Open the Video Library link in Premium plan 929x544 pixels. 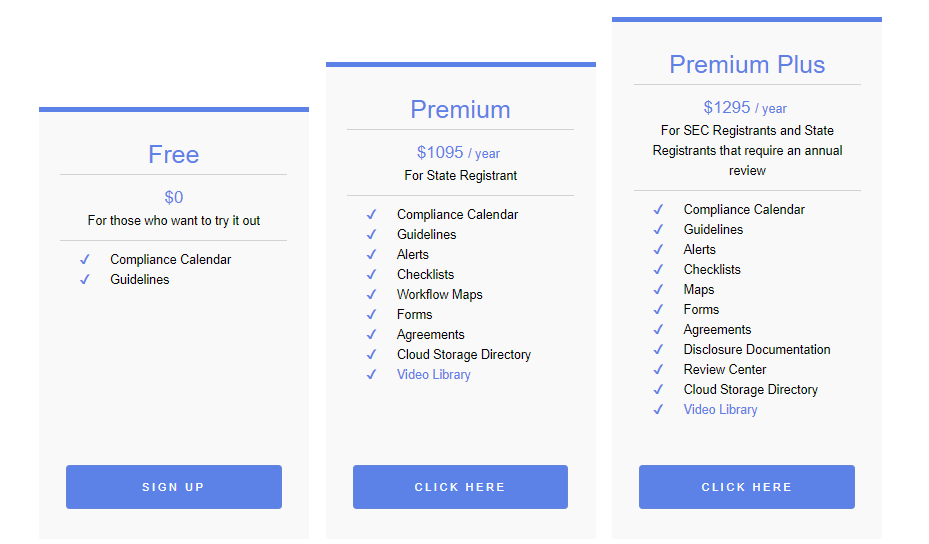point(434,375)
